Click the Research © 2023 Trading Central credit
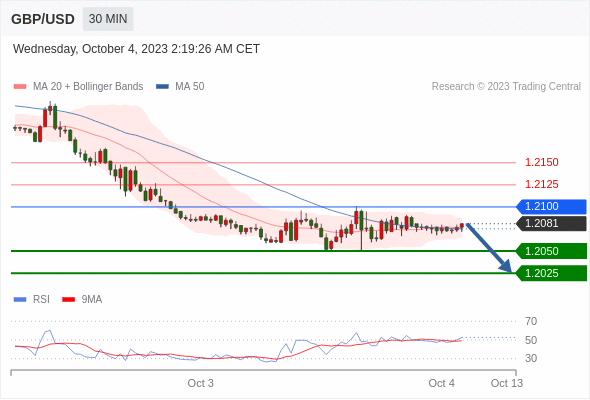590x400 pixels. [506, 87]
